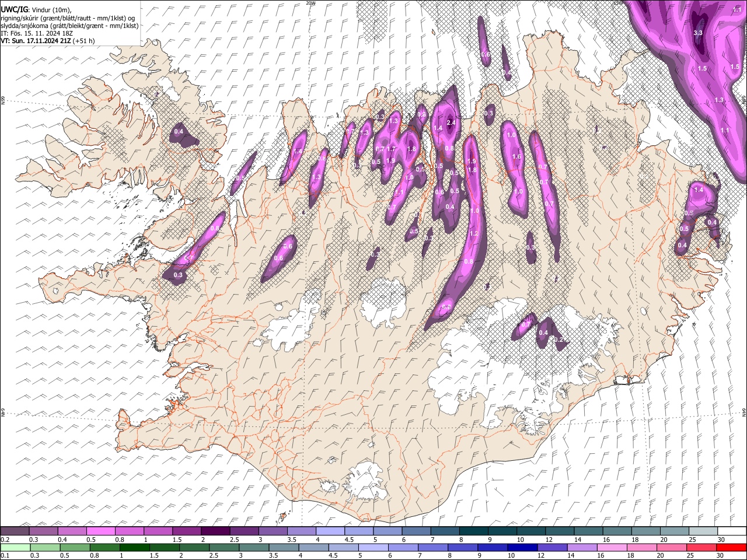Click the steel blue swatch labeled 6 in upper legend row
The image size is (747, 560).
(x=416, y=531)
